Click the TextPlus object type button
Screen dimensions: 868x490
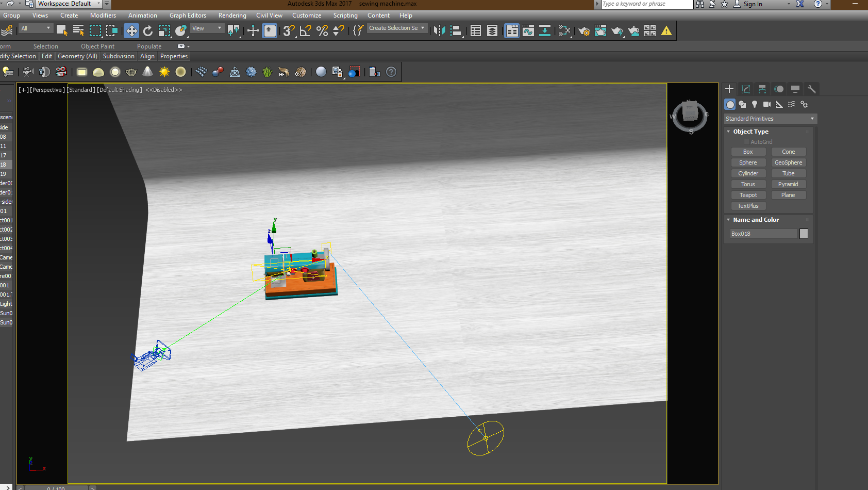tap(748, 206)
